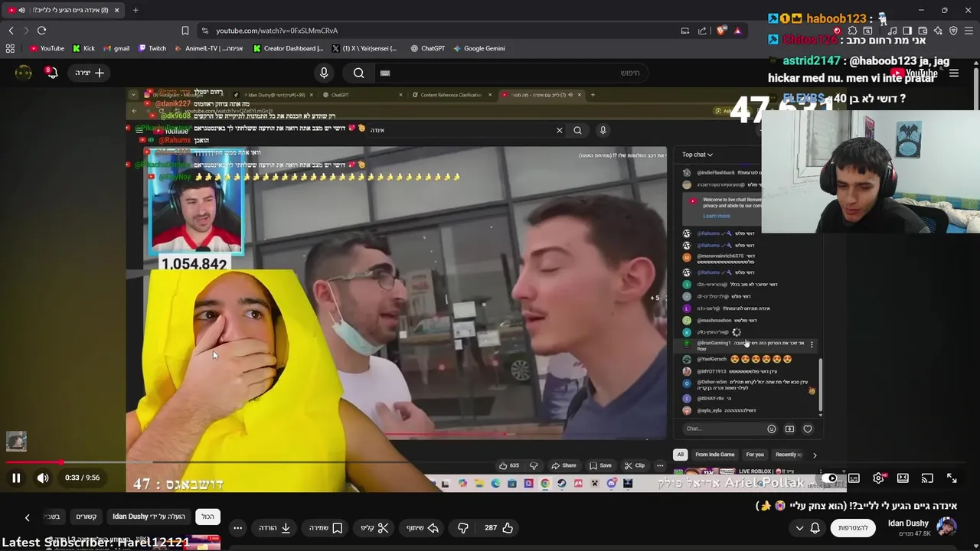
Task: Select the Hebrew 'Related' filter chip
Action: point(86,517)
